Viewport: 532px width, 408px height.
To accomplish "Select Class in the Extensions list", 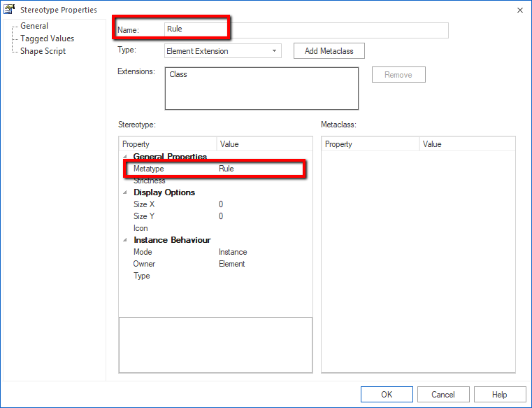I will pos(179,74).
